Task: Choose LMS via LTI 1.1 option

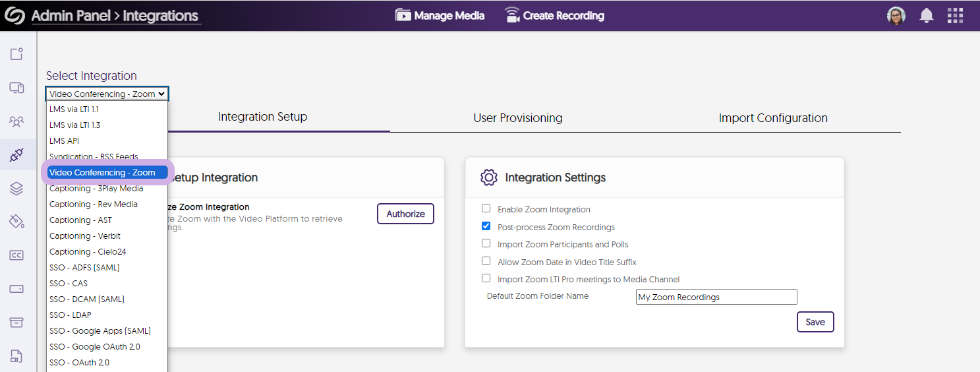Action: pos(107,109)
